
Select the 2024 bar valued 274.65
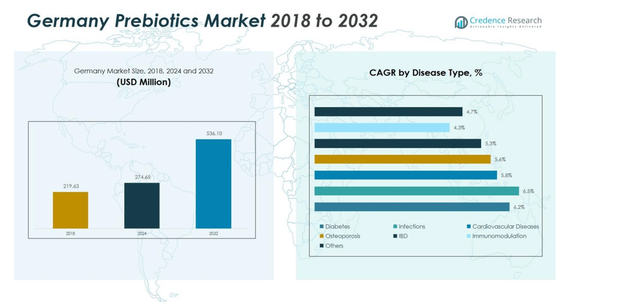tap(142, 206)
